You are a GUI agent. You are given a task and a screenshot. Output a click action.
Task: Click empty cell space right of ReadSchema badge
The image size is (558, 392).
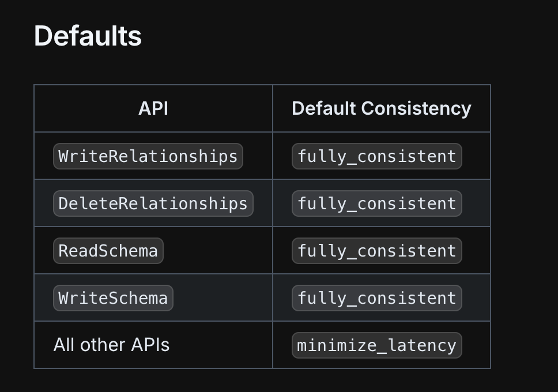pyautogui.click(x=218, y=251)
